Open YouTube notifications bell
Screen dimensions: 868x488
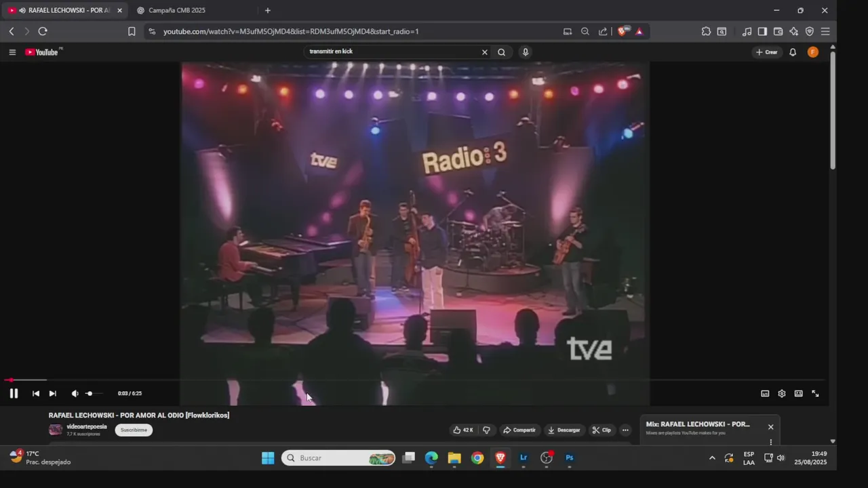(793, 52)
